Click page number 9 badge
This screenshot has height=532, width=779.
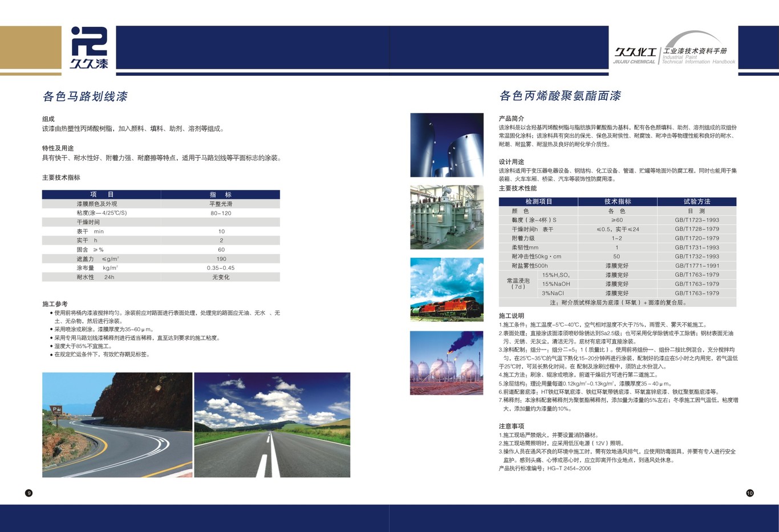(29, 493)
